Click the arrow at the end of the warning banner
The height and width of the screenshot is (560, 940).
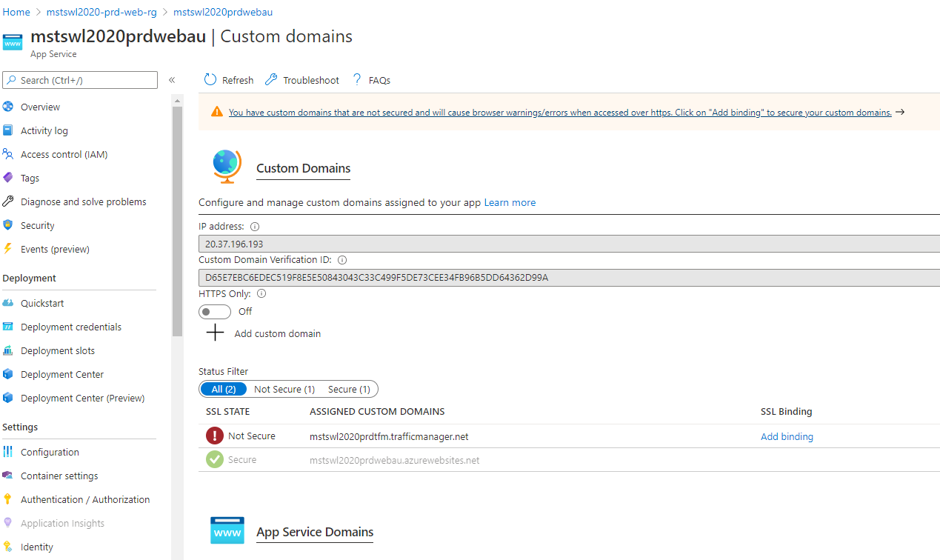click(x=900, y=112)
